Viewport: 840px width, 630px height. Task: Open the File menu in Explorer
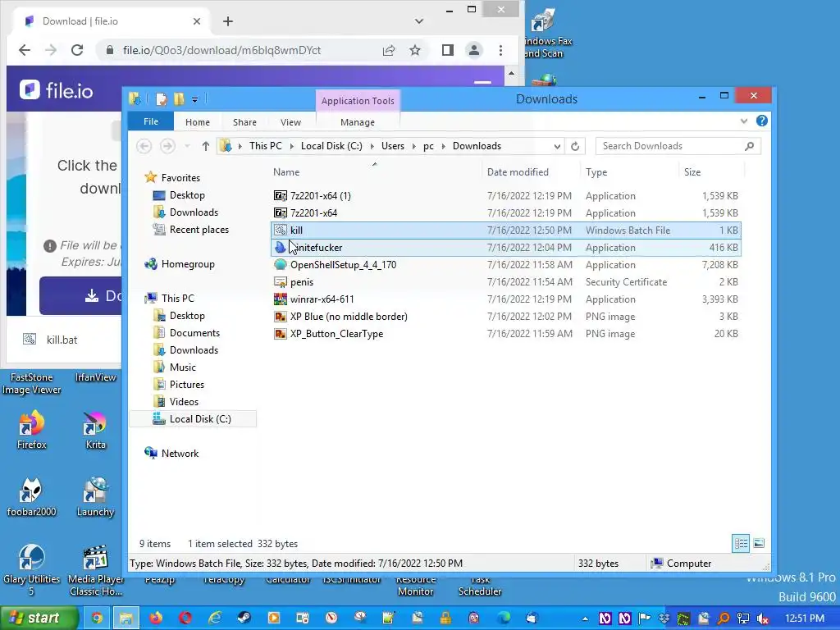[x=151, y=121]
